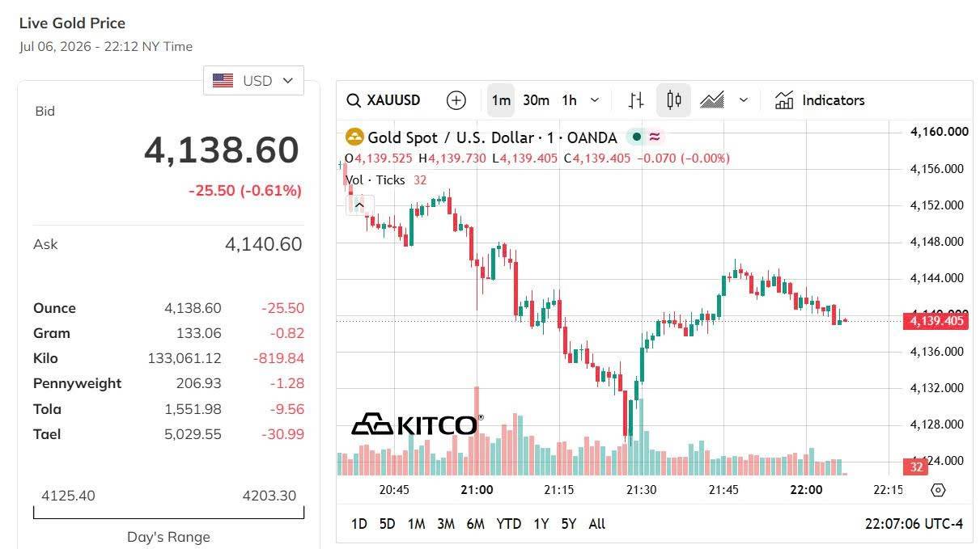Toggle the green market status dot

point(637,137)
